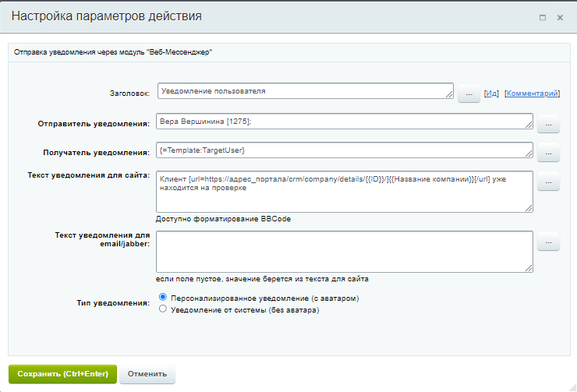Click the Ид link
This screenshot has width=577, height=392.
tap(491, 94)
